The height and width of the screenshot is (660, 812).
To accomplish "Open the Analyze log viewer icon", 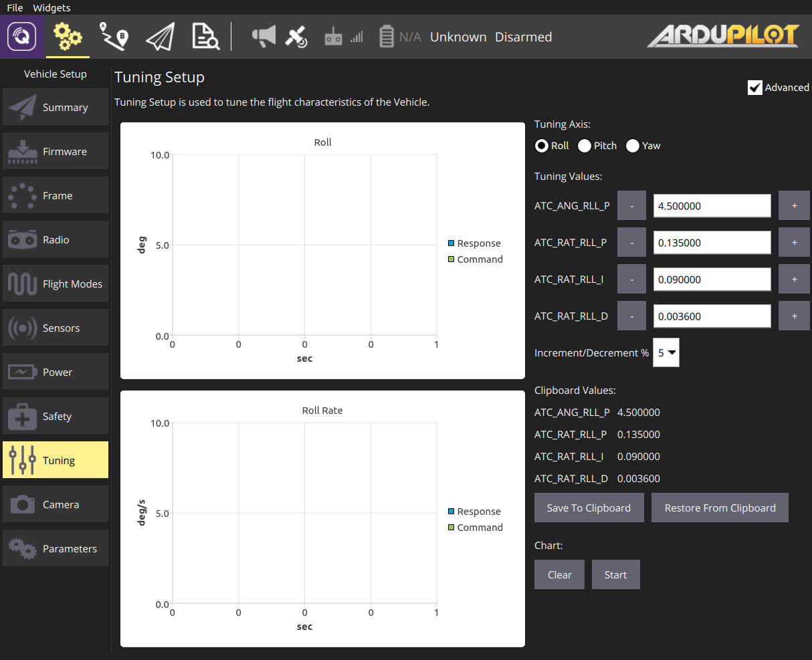I will [x=205, y=36].
